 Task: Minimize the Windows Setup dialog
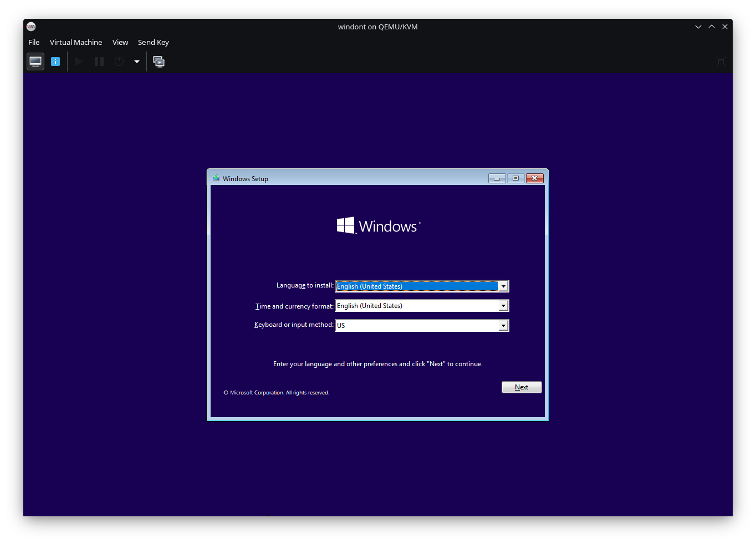coord(497,178)
